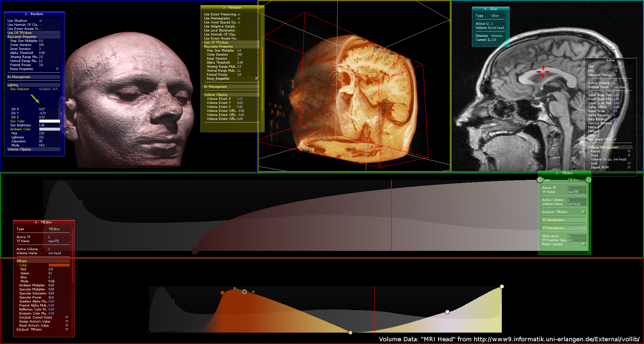Select the white control point on transfer curve
The width and height of the screenshot is (644, 344).
click(x=447, y=312)
